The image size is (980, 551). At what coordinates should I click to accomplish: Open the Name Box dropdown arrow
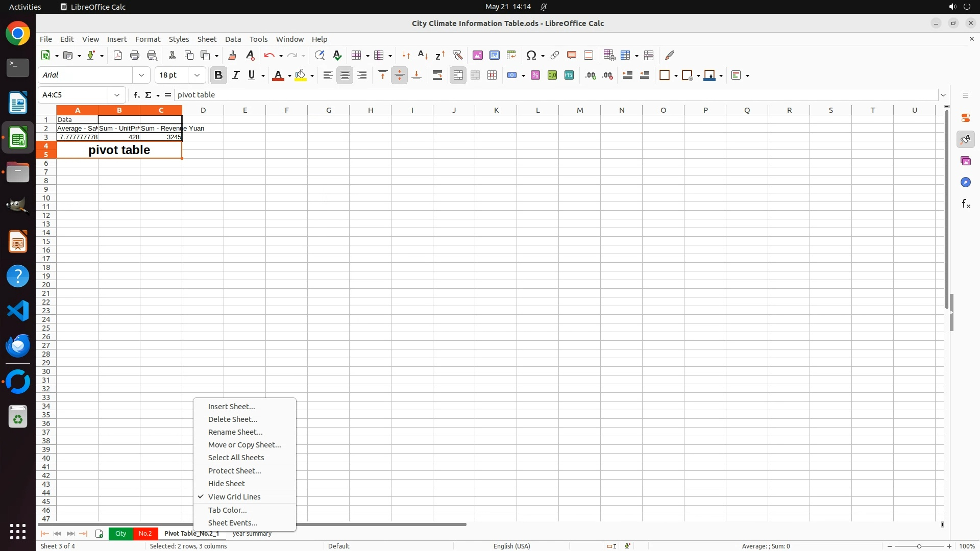(x=117, y=95)
